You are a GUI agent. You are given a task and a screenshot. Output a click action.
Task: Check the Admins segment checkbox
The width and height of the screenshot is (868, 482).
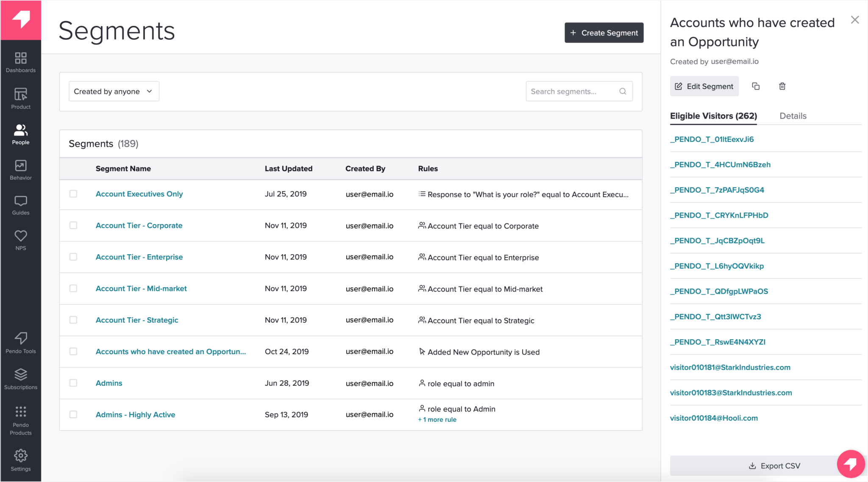tap(73, 383)
